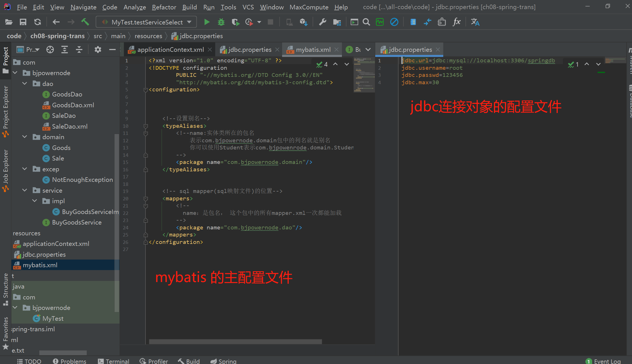Click the Translate icon in toolbar

pos(475,22)
